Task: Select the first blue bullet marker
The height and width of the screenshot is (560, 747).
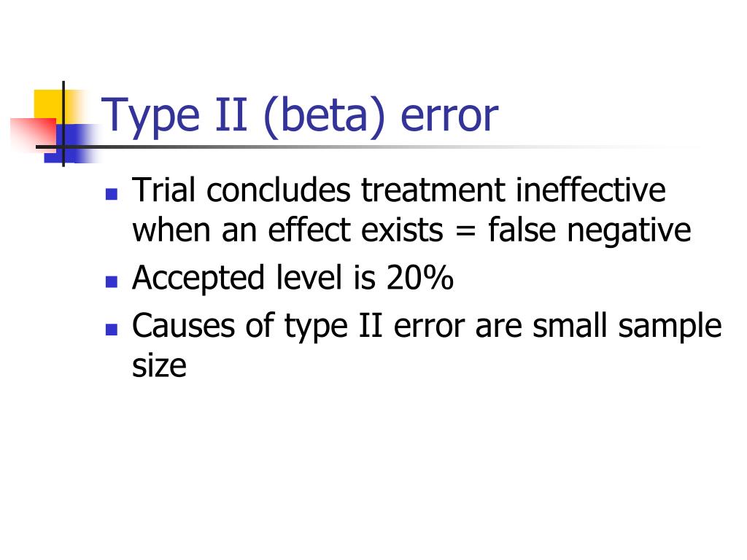Action: [112, 194]
